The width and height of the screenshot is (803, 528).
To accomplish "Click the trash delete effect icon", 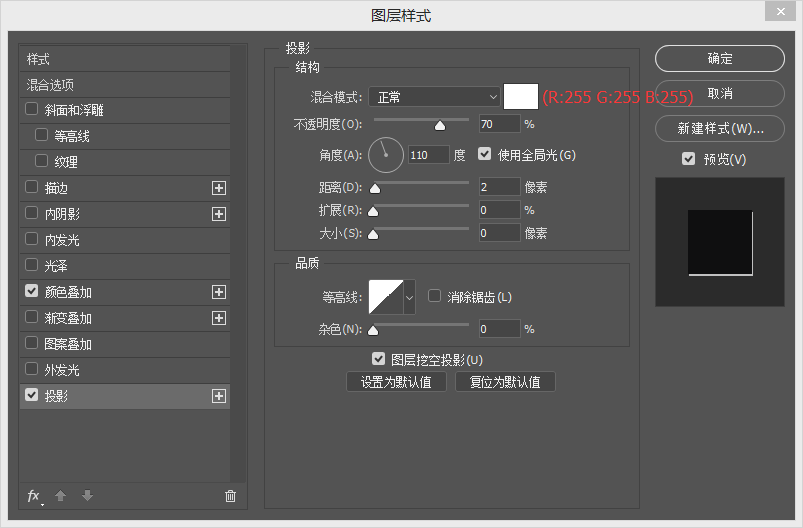I will coord(231,496).
